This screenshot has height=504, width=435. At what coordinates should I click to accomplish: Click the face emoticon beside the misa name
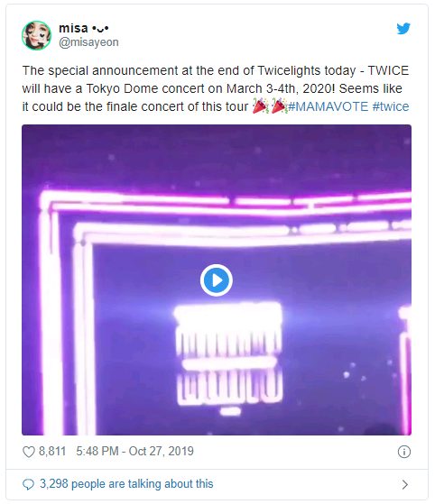(100, 29)
